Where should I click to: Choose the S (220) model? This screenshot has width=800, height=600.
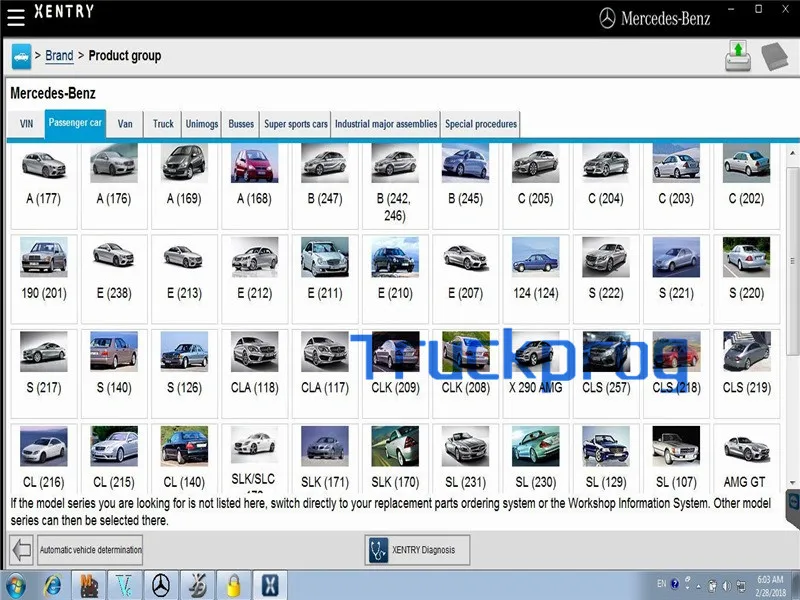[746, 279]
